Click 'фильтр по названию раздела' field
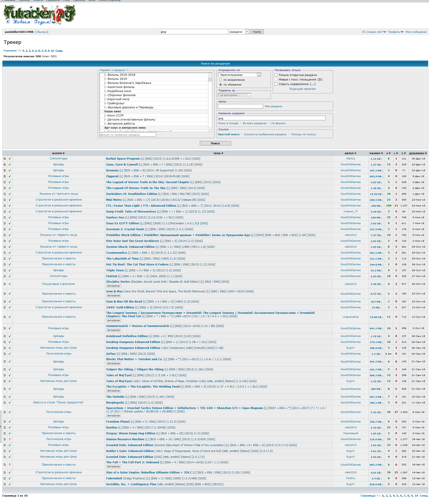The width and height of the screenshot is (429, 504). pos(128,135)
